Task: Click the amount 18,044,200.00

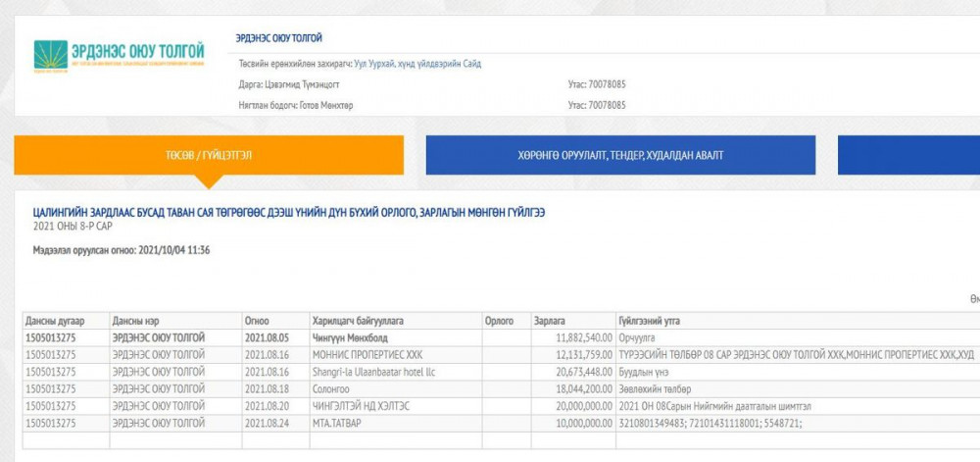Action: 584,388
